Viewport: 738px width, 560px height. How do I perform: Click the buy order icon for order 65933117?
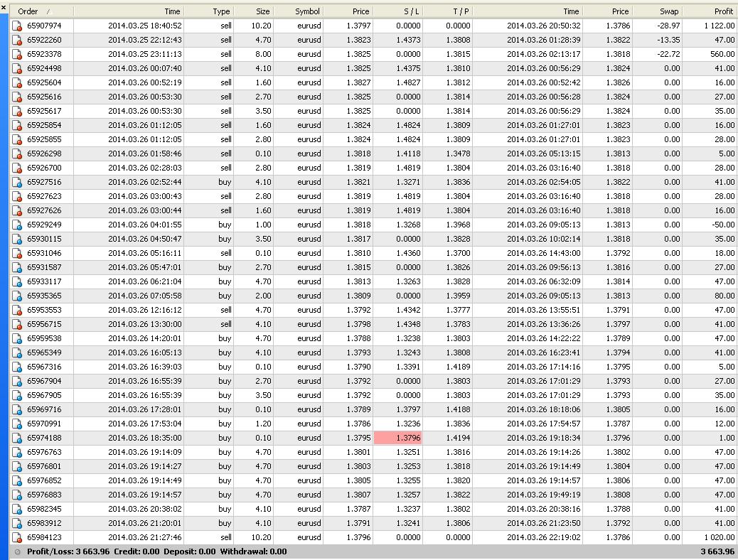tap(17, 281)
